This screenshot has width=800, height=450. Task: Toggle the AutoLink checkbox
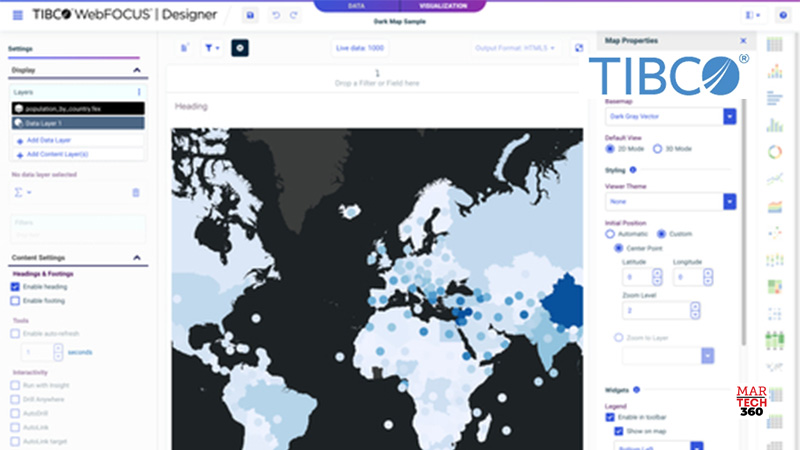click(x=15, y=428)
